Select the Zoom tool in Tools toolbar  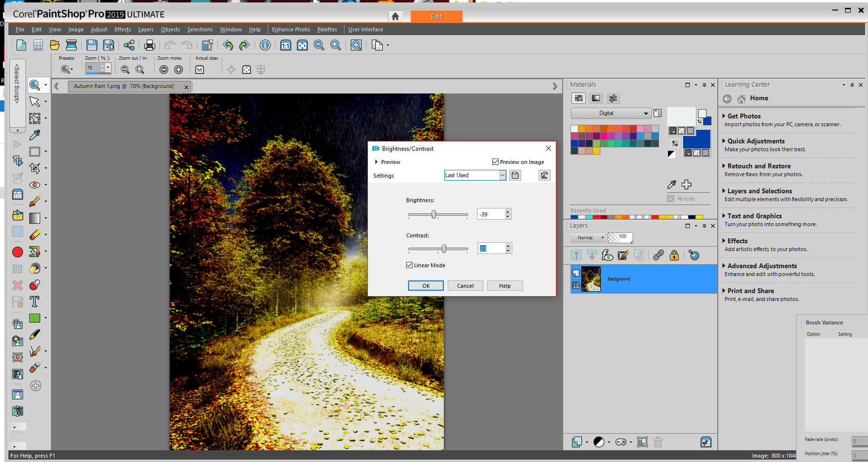35,85
